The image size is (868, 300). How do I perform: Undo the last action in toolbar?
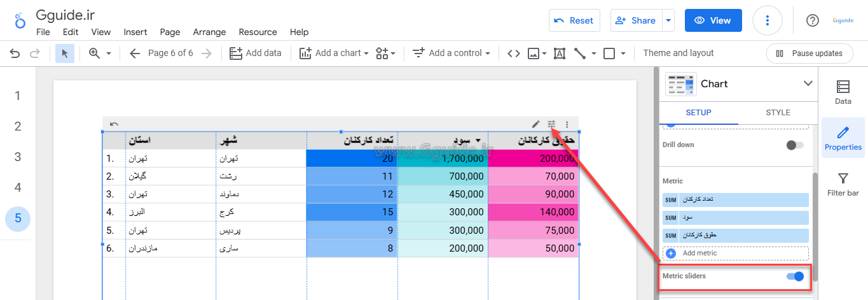point(15,54)
